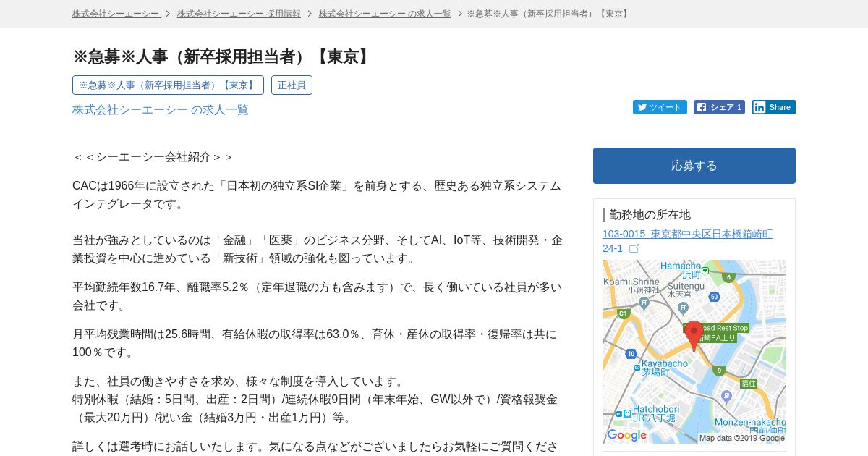Open 株式会社シーエーシー の求人一覧 in the breadcrumb
The image size is (868, 456).
coord(385,14)
